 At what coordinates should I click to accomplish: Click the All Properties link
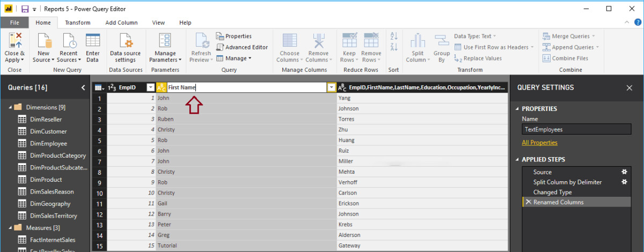pyautogui.click(x=539, y=143)
